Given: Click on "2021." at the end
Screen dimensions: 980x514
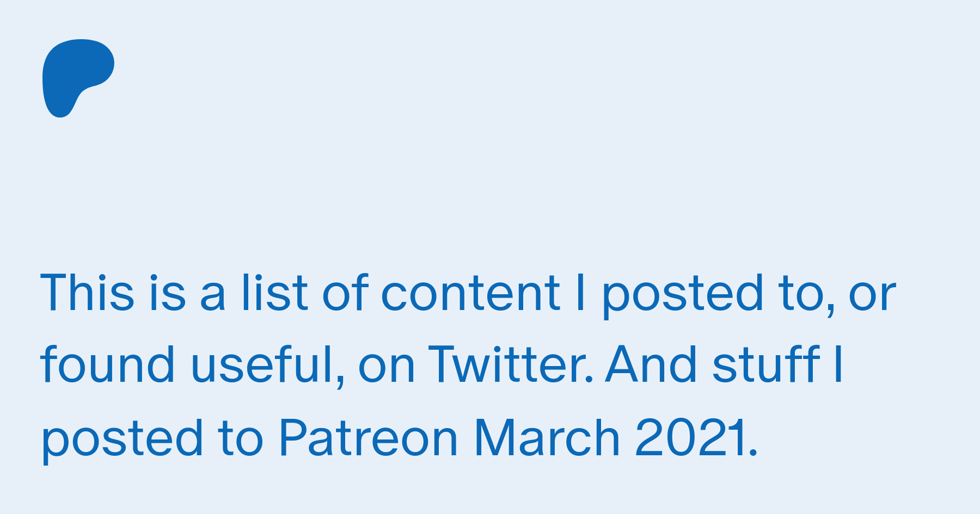Looking at the screenshot, I should tap(696, 438).
